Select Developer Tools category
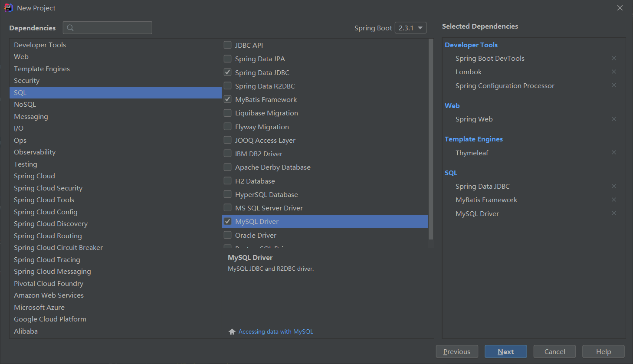633x364 pixels. (x=115, y=45)
